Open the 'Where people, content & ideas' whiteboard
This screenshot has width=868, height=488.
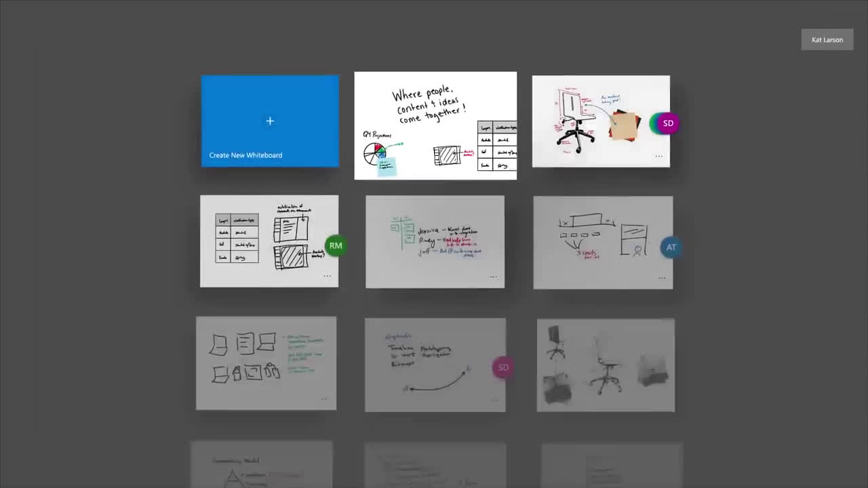[435, 125]
